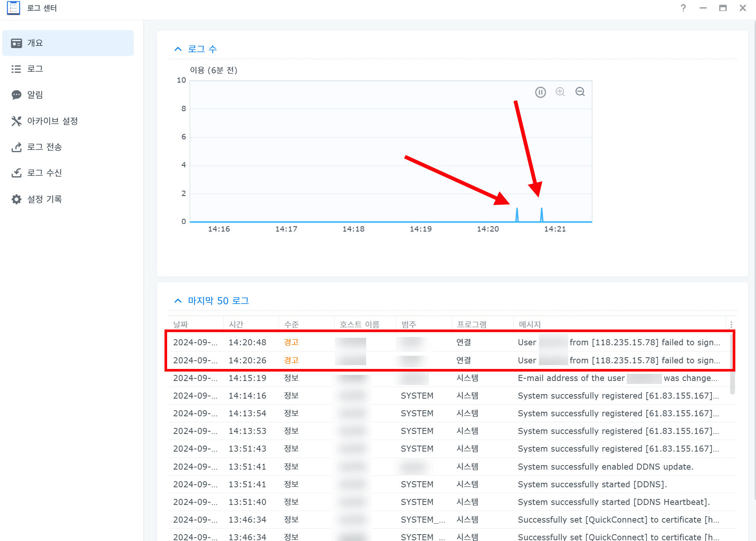
Task: Pause the log count chart
Action: coord(540,92)
